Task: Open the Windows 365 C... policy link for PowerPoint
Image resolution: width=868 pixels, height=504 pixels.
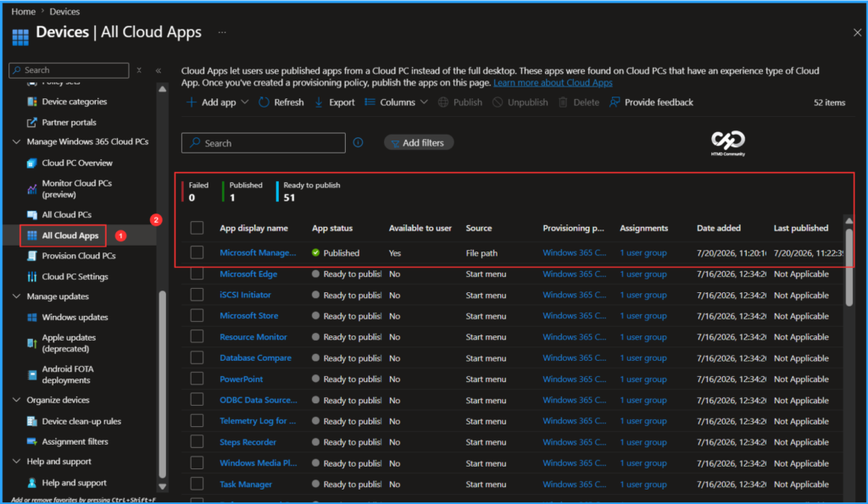Action: click(x=575, y=379)
